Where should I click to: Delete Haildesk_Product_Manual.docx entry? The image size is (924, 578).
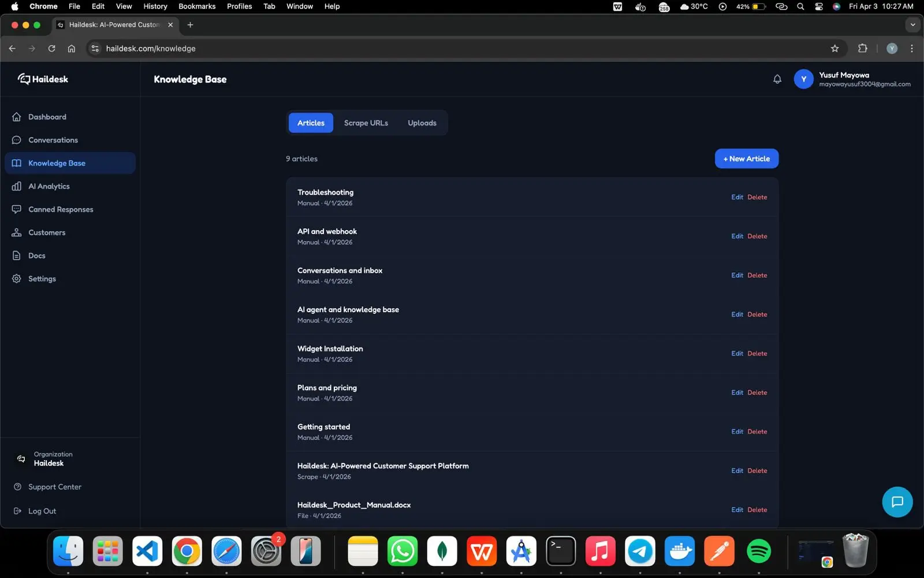(x=757, y=510)
